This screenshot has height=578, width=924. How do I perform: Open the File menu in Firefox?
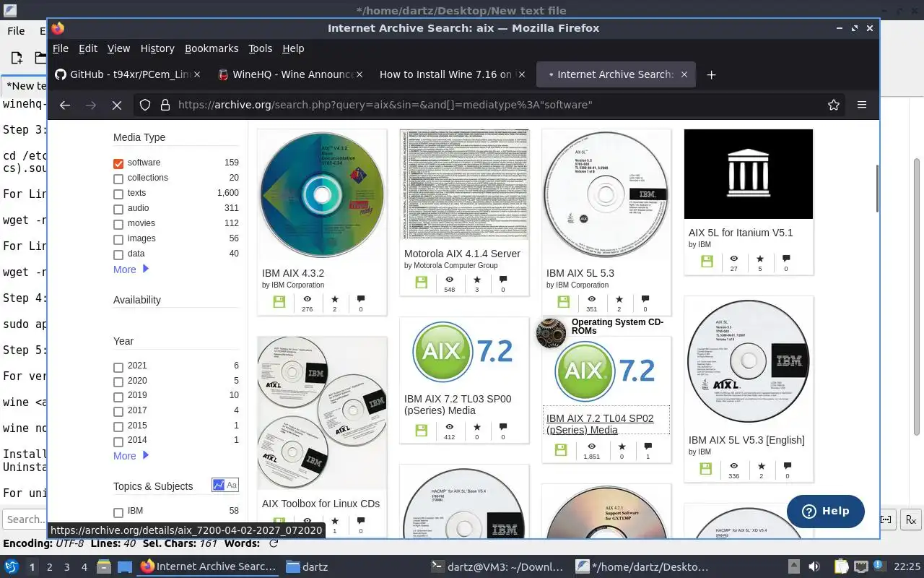pos(61,48)
